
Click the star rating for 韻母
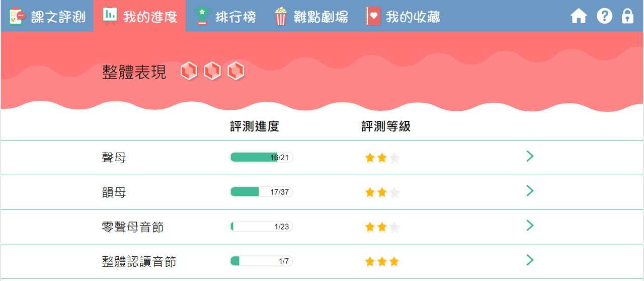[382, 192]
